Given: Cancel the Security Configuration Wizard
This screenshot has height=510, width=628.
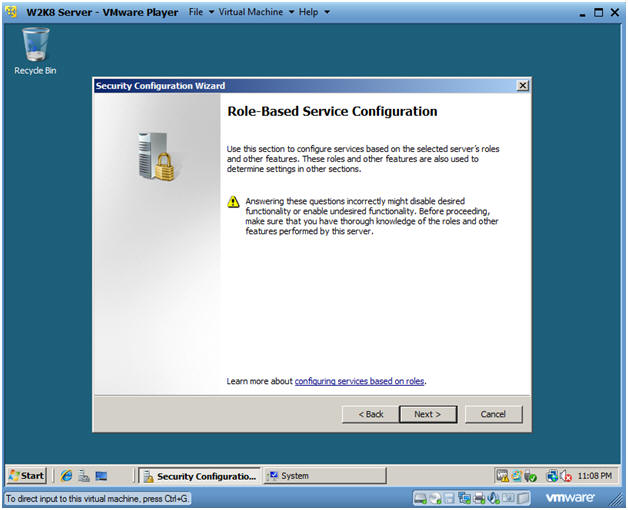Looking at the screenshot, I should (493, 414).
